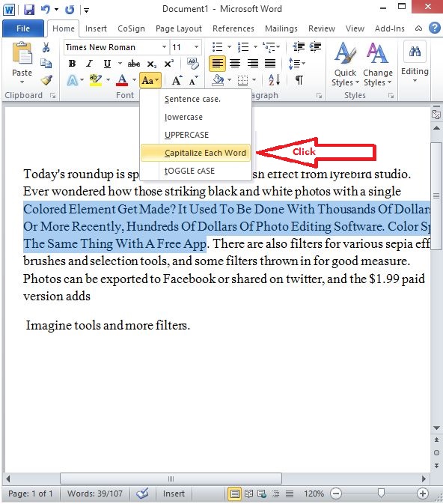Viewport: 443px width, 504px height.
Task: Click the vertical scroll down arrow
Action: click(x=436, y=428)
